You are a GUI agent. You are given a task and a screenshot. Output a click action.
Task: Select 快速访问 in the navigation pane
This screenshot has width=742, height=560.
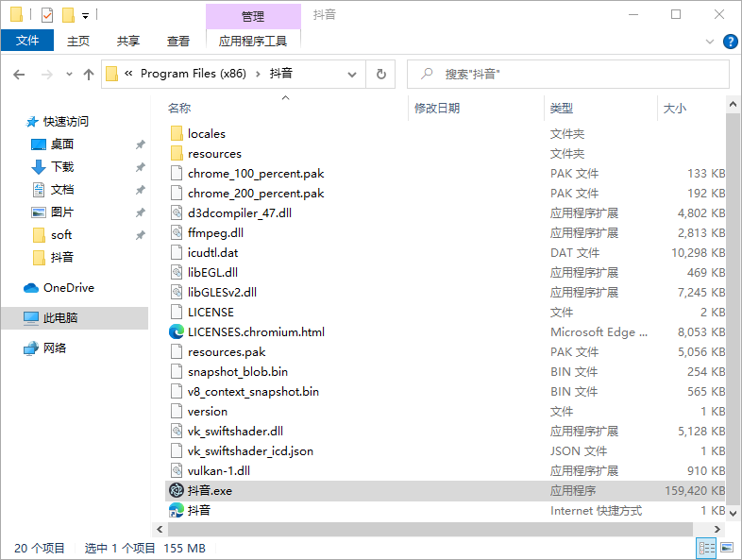(66, 122)
